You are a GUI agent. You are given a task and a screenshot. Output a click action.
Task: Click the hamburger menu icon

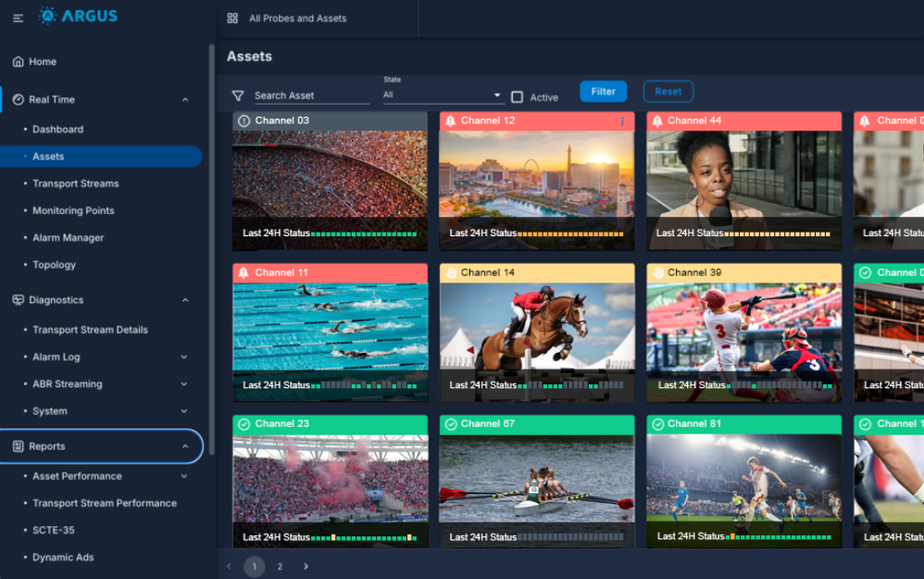(x=19, y=18)
